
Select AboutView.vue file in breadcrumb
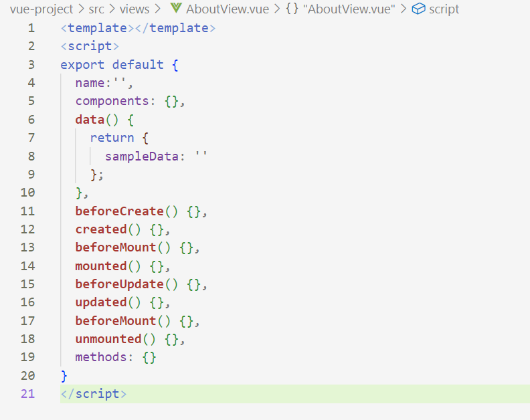point(228,9)
